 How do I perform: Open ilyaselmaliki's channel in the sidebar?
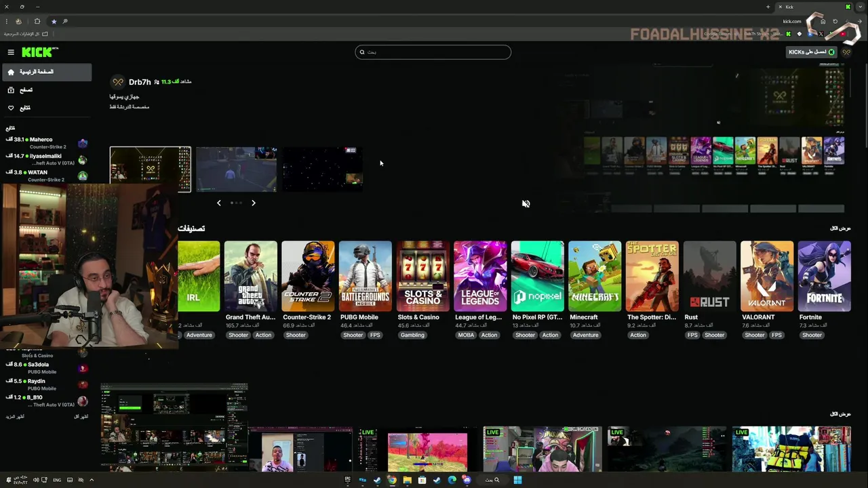(x=46, y=159)
